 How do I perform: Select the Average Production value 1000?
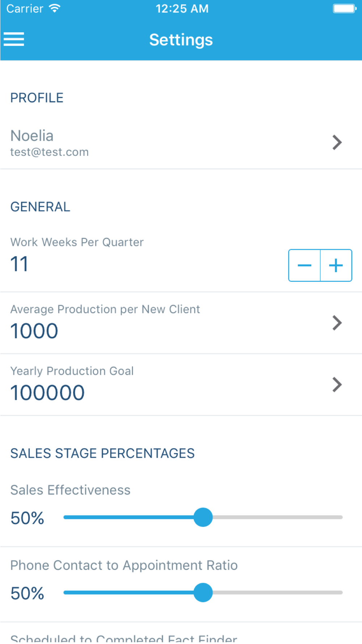tap(34, 331)
